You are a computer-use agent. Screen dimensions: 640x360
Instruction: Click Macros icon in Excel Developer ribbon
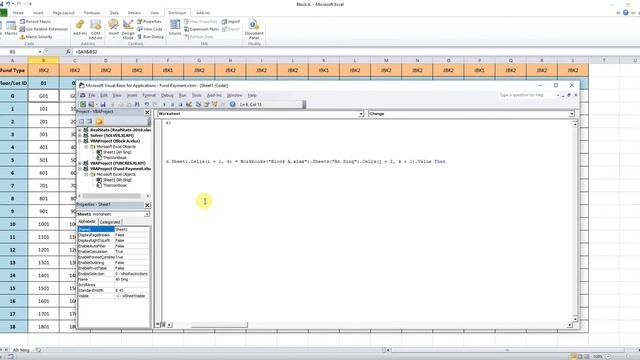(x=11, y=29)
